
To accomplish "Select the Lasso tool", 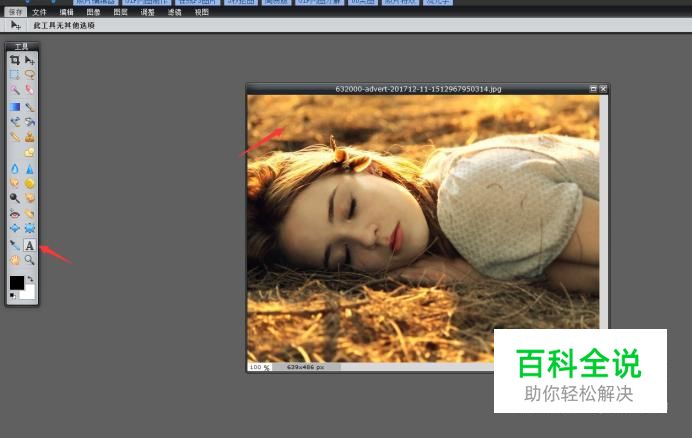I will [30, 74].
